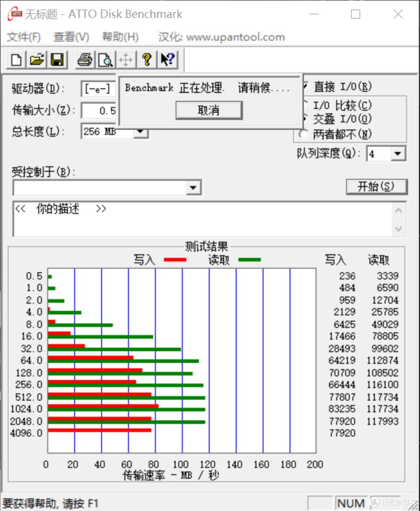Select 两者都不(N) radio option
The height and width of the screenshot is (511, 420).
click(x=304, y=135)
